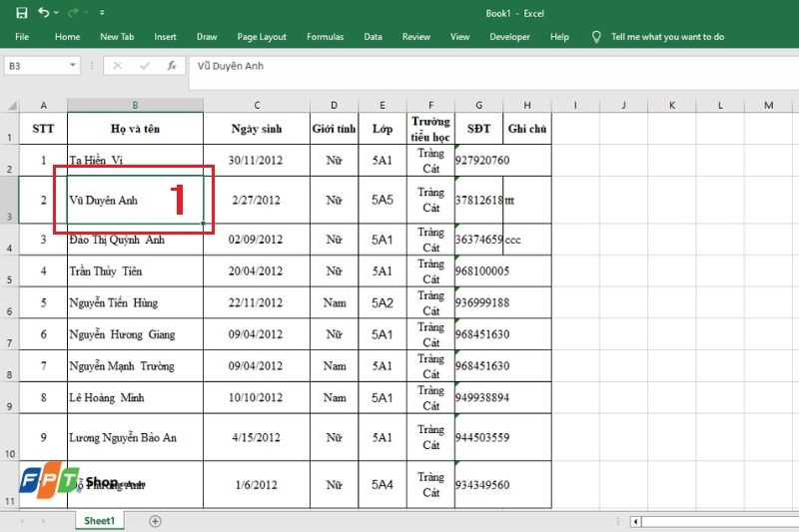Screen dimensions: 799x532
Task: Click the Save icon in the title bar
Action: (21, 13)
